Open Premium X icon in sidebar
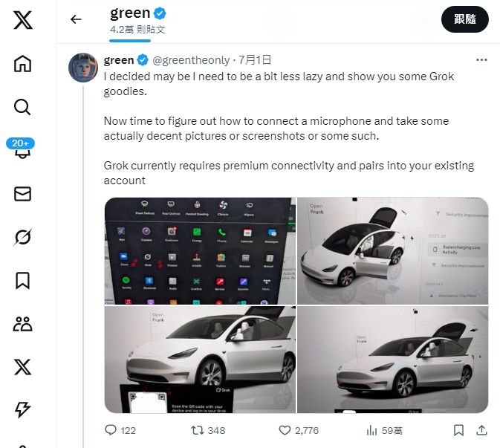 (22, 367)
